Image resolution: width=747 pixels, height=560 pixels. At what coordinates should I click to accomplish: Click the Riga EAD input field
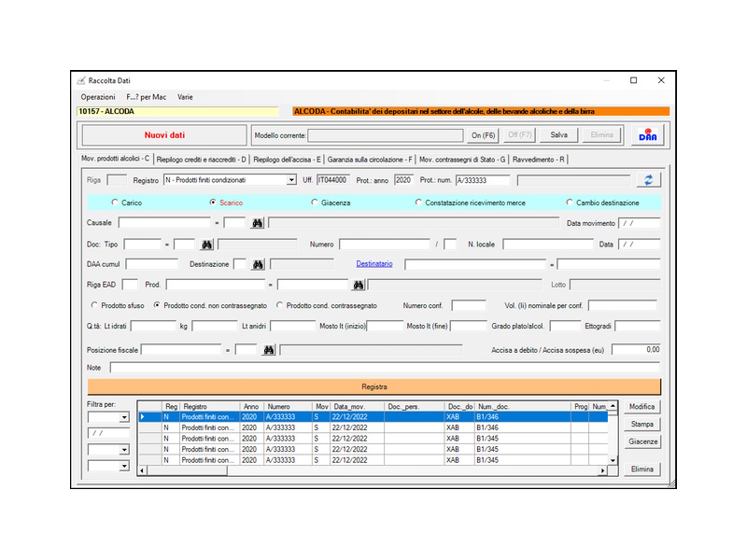tap(130, 285)
